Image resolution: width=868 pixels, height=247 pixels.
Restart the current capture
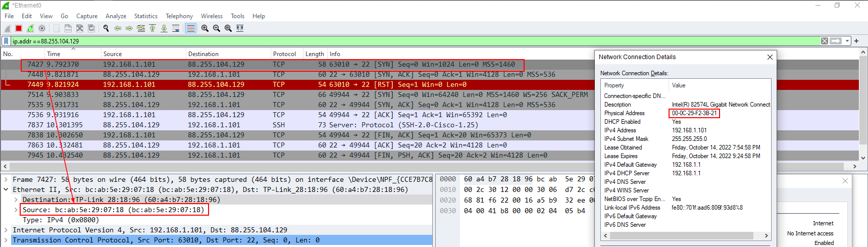tap(30, 28)
